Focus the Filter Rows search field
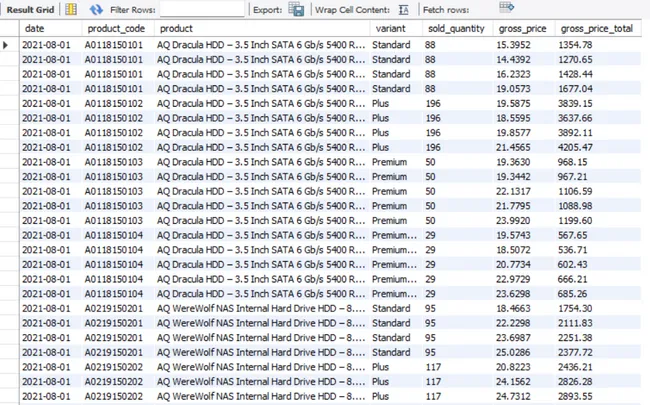Screen dimensions: 650x405 pos(202,9)
